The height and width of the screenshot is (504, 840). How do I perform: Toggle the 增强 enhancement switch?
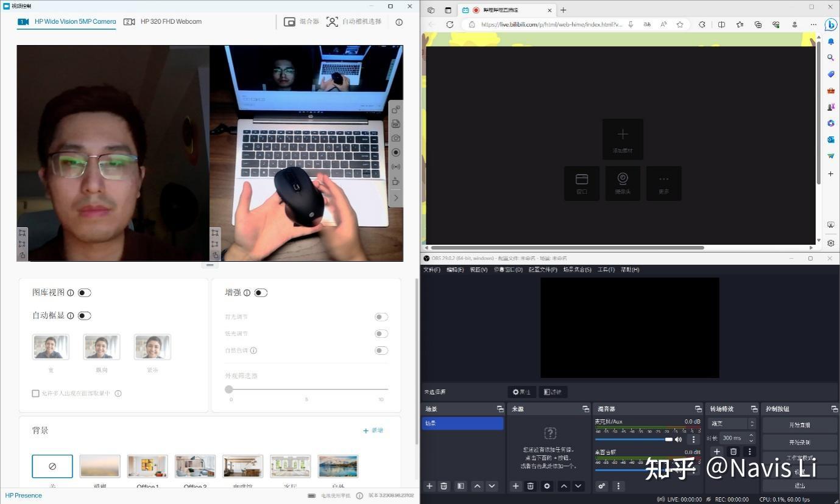pyautogui.click(x=261, y=293)
